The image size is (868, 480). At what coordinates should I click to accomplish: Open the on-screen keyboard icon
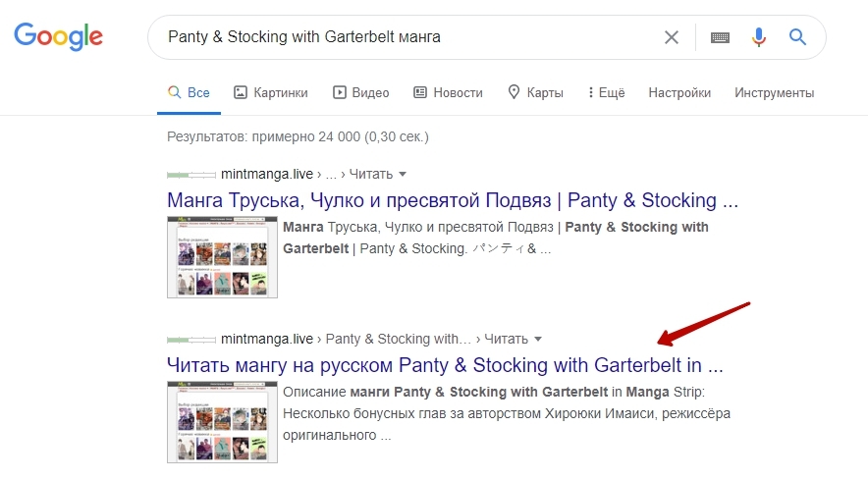point(721,37)
